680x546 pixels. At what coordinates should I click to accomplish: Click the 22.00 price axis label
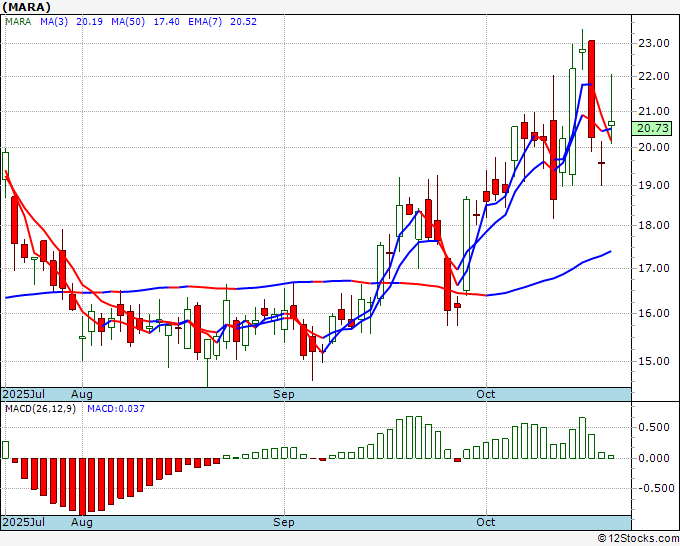click(654, 76)
